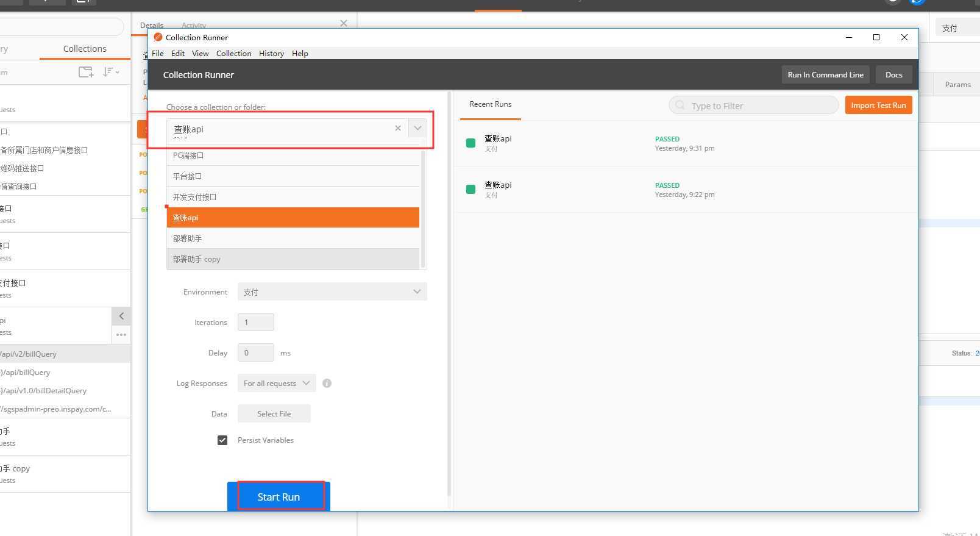This screenshot has height=536, width=980.
Task: Click the Run In Command Line button
Action: 825,75
